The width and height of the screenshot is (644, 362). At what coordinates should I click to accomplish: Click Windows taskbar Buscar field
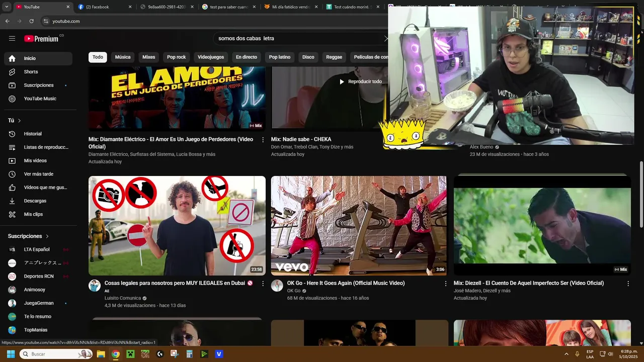pos(55,354)
